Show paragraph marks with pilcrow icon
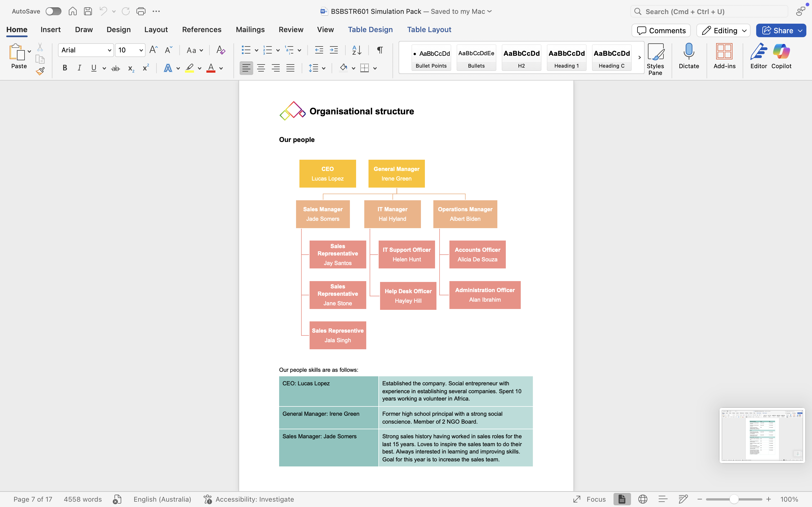This screenshot has height=507, width=812. click(x=380, y=50)
